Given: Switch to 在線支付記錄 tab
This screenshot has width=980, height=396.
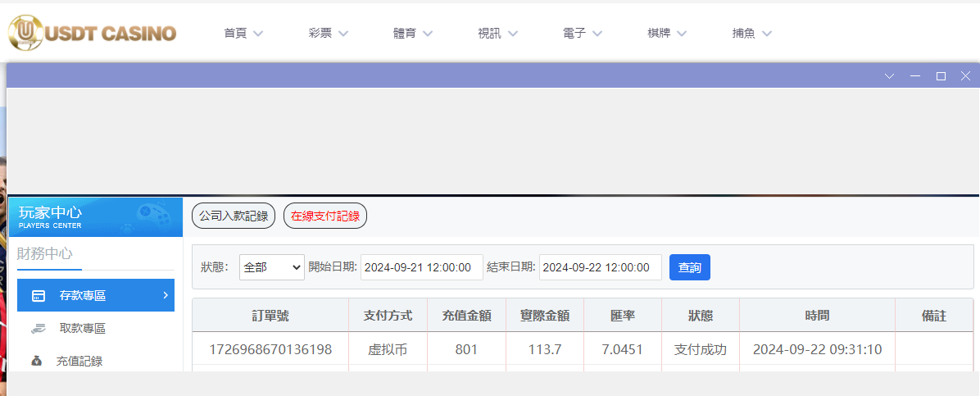Looking at the screenshot, I should point(325,216).
